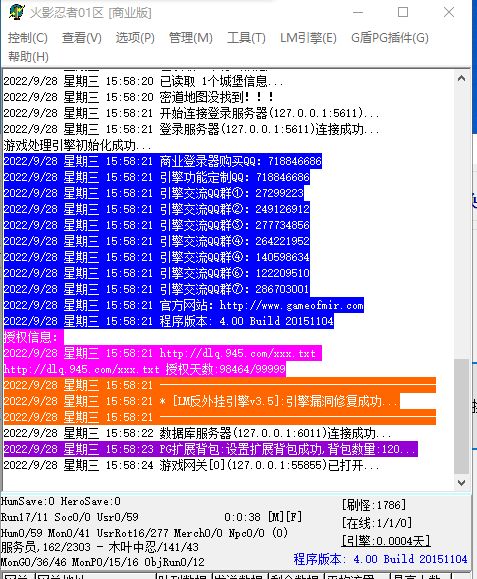Image resolution: width=477 pixels, height=579 pixels.
Task: Click the 游戏处理引擎初始化成功 line
Action: [77, 145]
